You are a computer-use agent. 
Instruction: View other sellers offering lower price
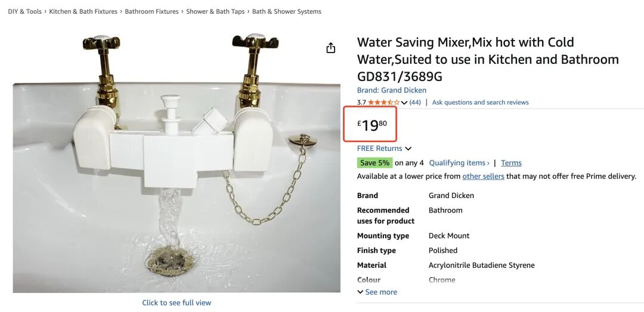483,177
